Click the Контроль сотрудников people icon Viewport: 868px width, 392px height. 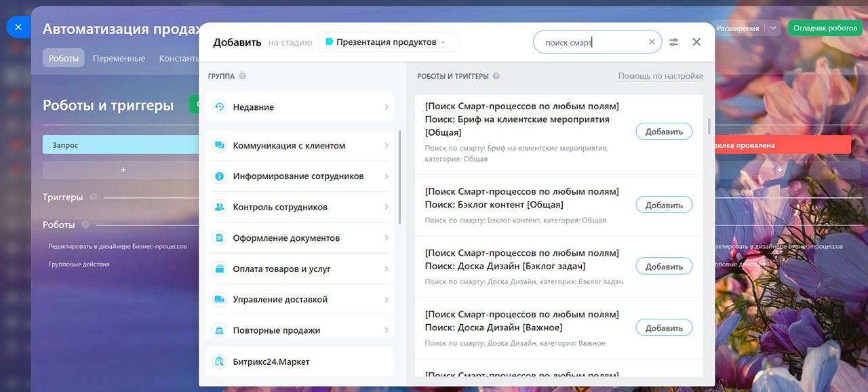click(219, 207)
